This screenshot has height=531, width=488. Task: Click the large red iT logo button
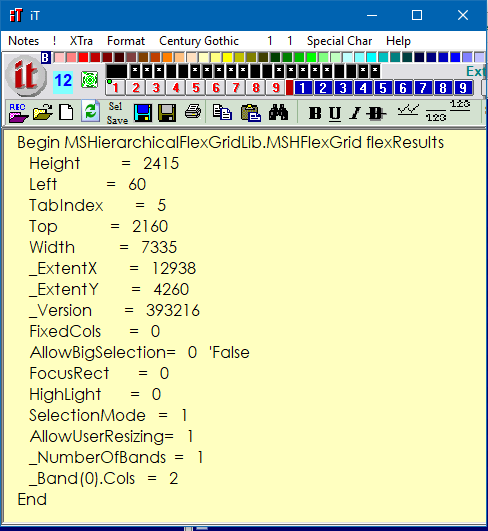26,76
